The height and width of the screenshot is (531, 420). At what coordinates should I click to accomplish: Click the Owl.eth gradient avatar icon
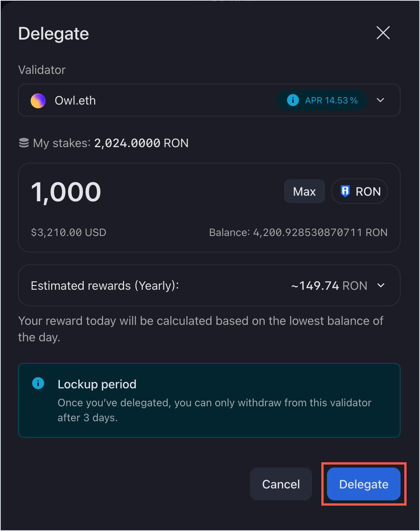(38, 100)
